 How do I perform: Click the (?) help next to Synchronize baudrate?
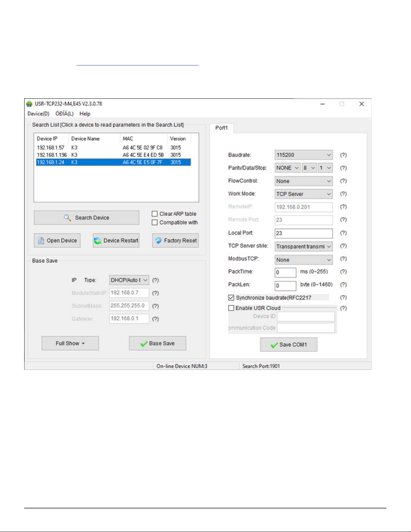[343, 297]
